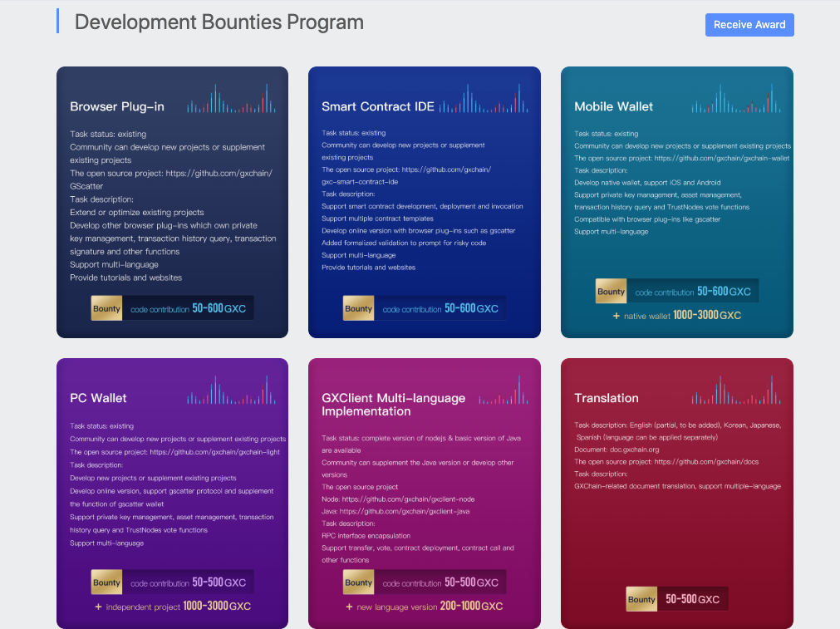Click the 50-500 GXC amount on GXClient card

471,582
